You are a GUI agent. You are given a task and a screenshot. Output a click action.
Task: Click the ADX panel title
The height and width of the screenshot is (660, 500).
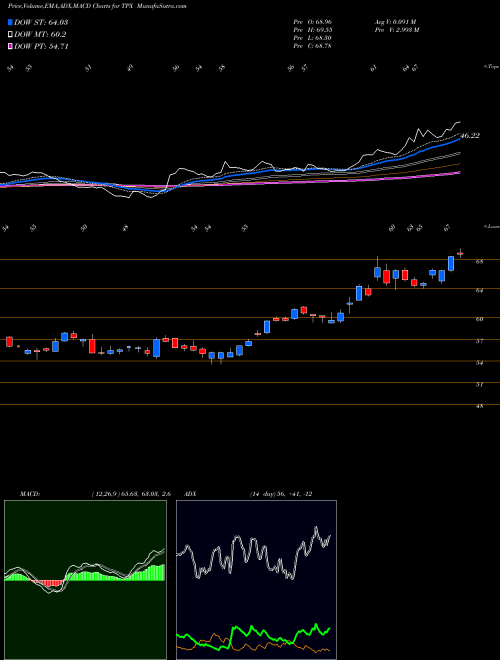pos(190,494)
